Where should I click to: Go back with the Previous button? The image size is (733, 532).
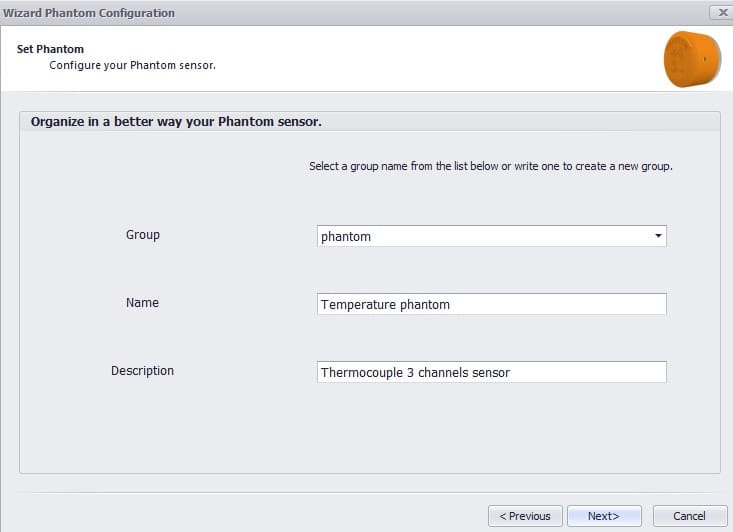pyautogui.click(x=525, y=516)
